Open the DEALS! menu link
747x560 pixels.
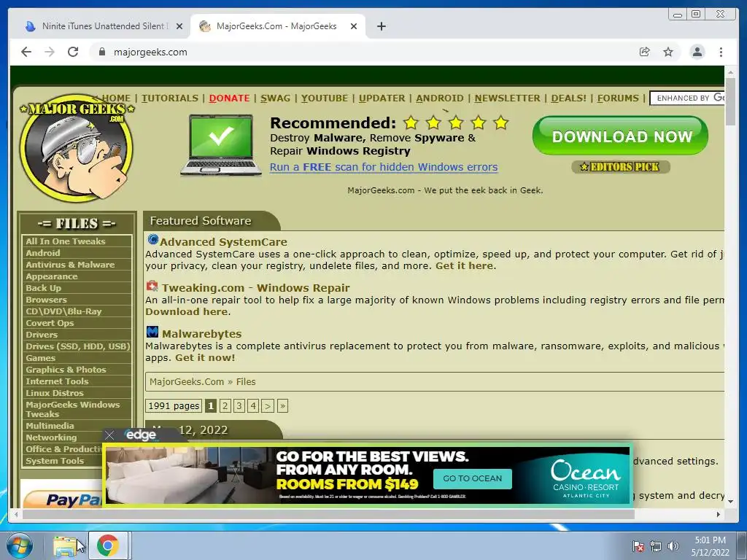tap(569, 98)
